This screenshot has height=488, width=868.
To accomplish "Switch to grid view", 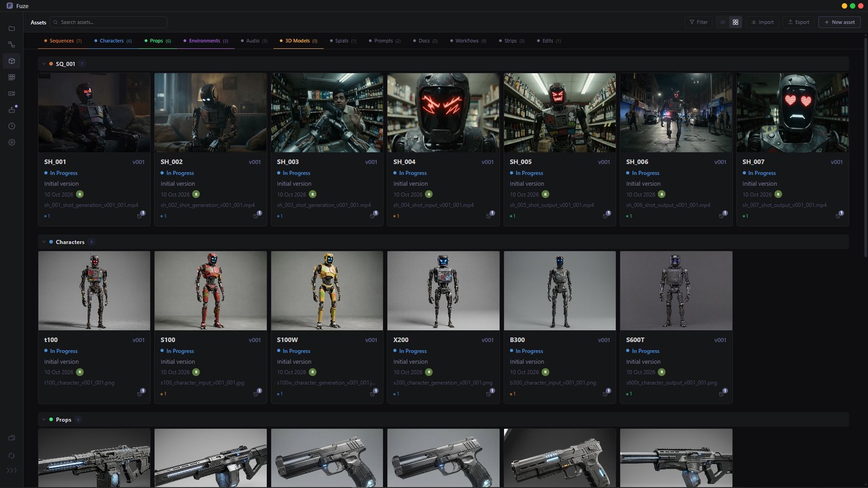I will (736, 22).
